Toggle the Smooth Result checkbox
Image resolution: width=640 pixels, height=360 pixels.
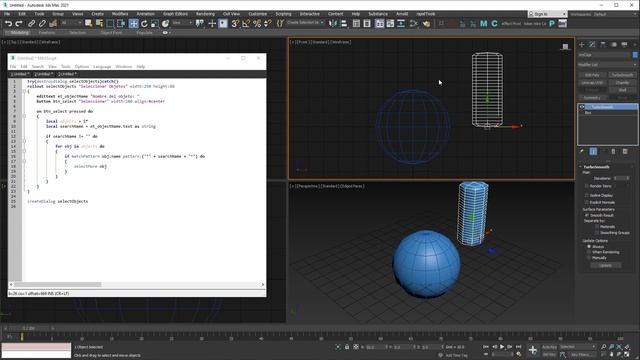point(587,215)
